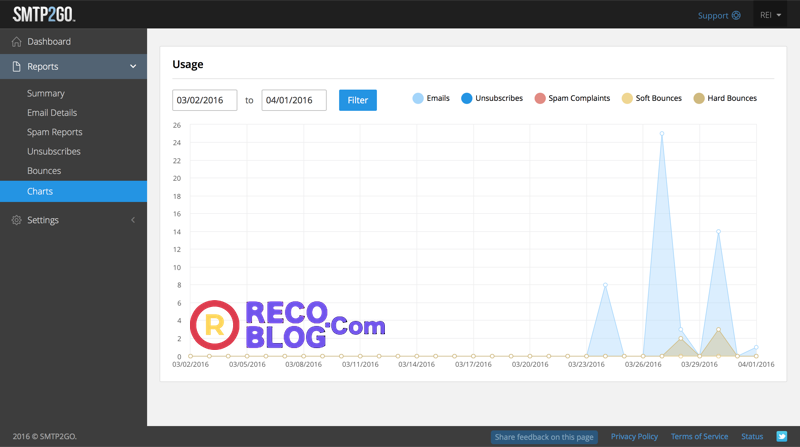Click the start date field 03/02/2016

pyautogui.click(x=205, y=100)
